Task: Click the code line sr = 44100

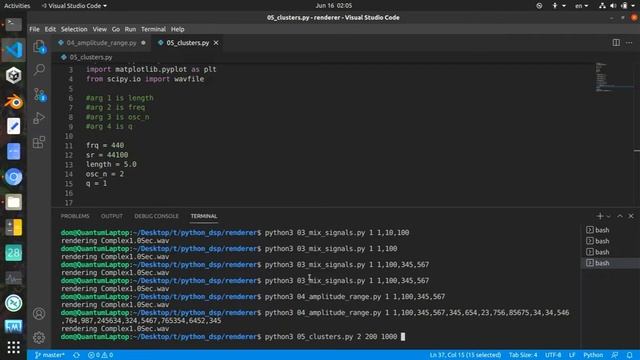Action: [x=107, y=155]
